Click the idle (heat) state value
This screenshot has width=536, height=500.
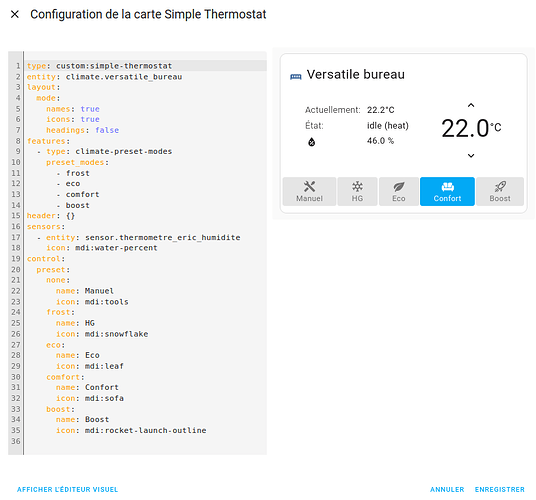[388, 126]
